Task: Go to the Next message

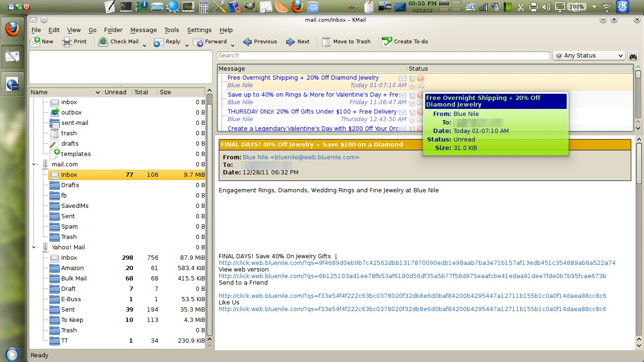Action: point(297,41)
